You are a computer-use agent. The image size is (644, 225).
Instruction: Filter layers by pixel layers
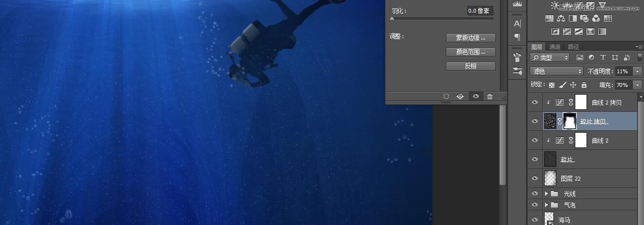[580, 58]
